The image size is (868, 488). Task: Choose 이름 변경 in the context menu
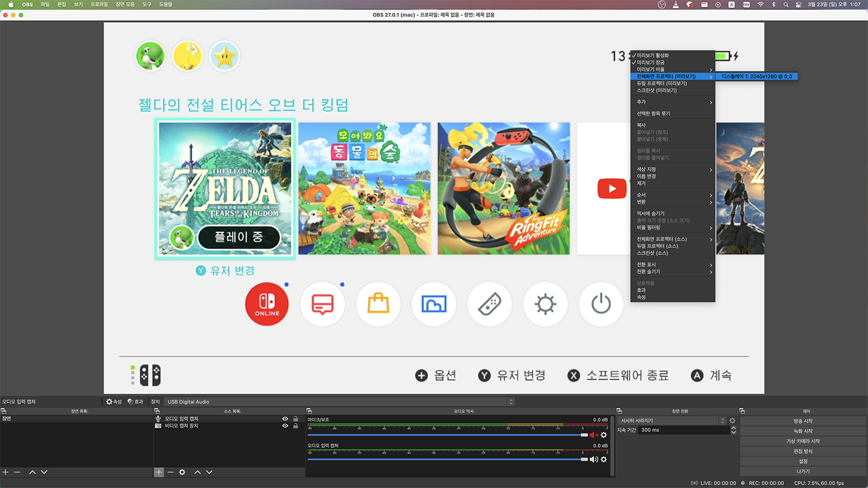point(672,176)
